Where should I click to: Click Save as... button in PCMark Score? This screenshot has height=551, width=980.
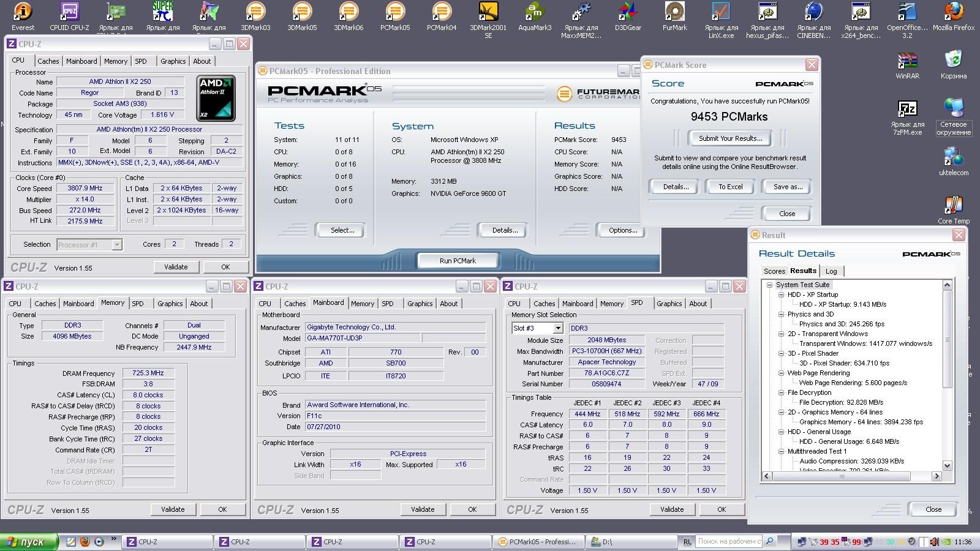point(788,187)
